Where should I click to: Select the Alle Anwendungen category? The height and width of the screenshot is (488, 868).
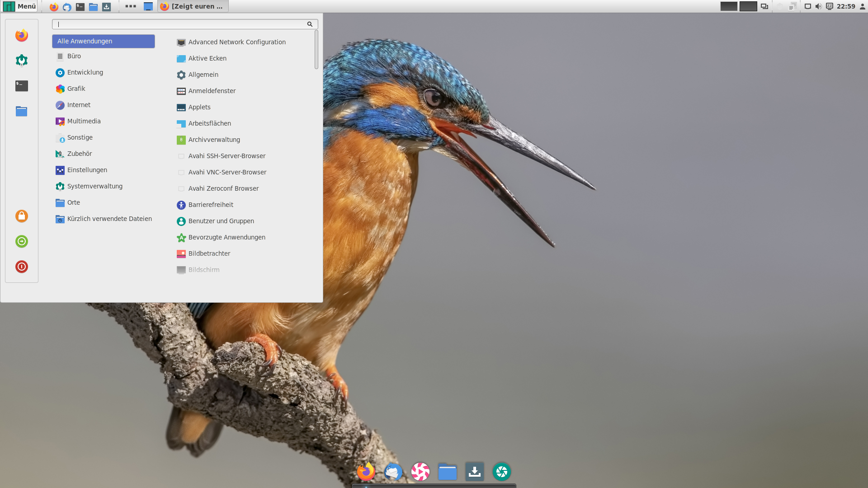click(103, 41)
